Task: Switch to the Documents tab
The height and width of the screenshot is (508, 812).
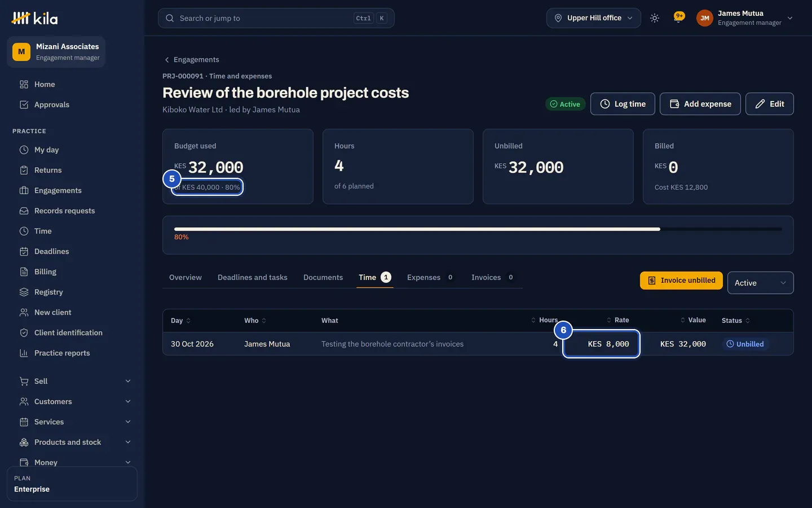Action: [x=323, y=277]
